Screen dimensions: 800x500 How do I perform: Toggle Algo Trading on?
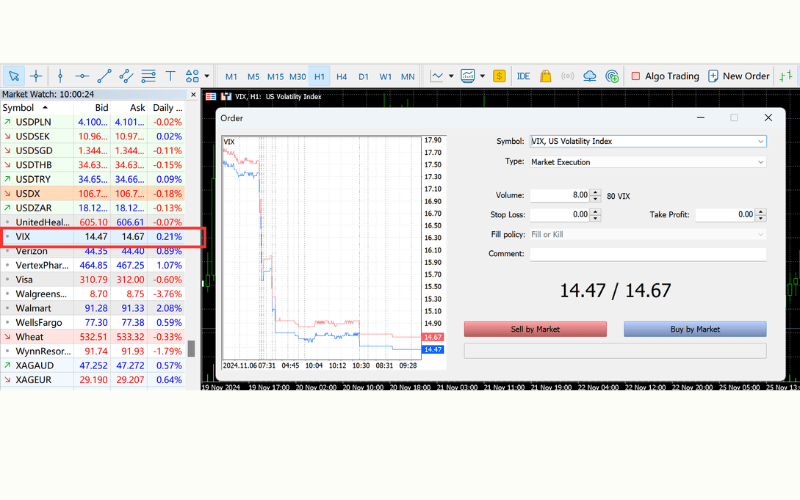click(665, 76)
